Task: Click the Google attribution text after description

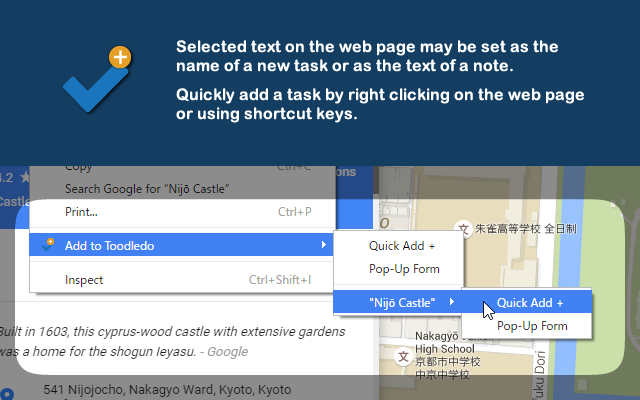Action: click(227, 351)
